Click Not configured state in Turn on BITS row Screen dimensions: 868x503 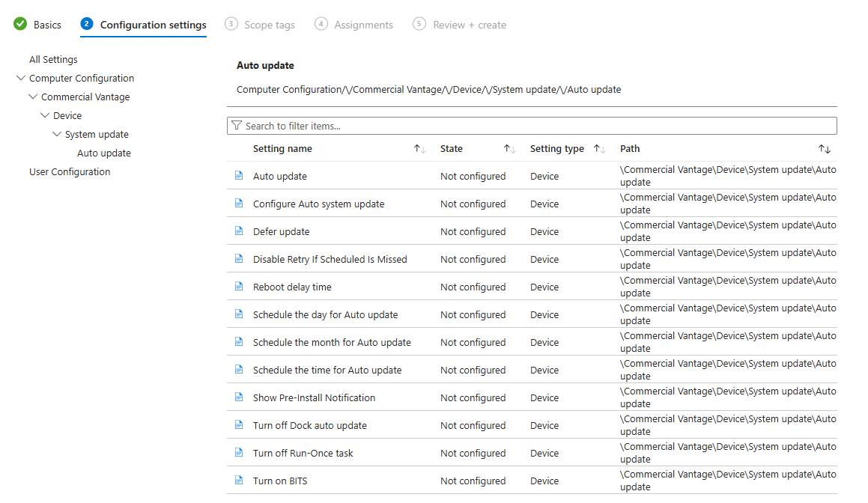tap(473, 481)
